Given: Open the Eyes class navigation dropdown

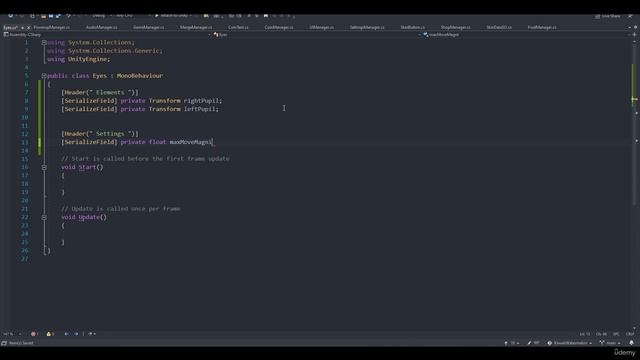Looking at the screenshot, I should [317, 35].
